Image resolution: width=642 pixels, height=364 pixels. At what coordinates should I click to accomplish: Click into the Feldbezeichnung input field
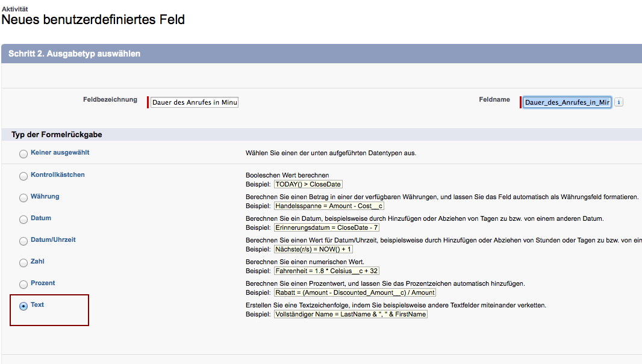pos(195,102)
